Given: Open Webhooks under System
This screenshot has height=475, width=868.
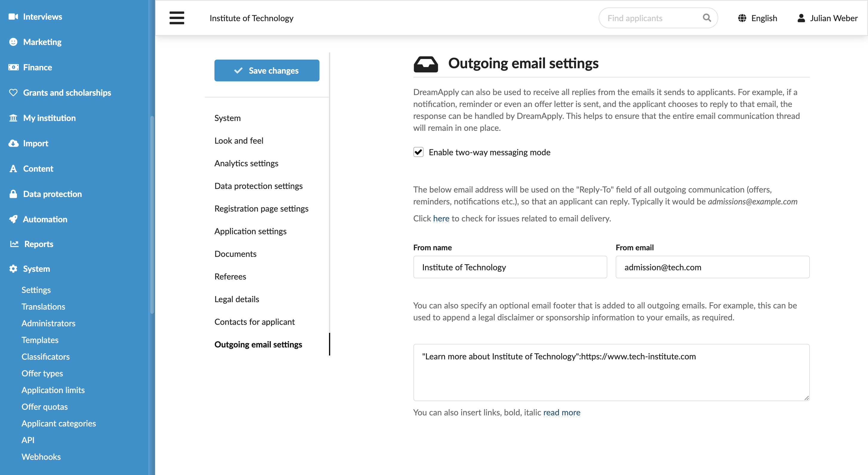Looking at the screenshot, I should click(41, 457).
